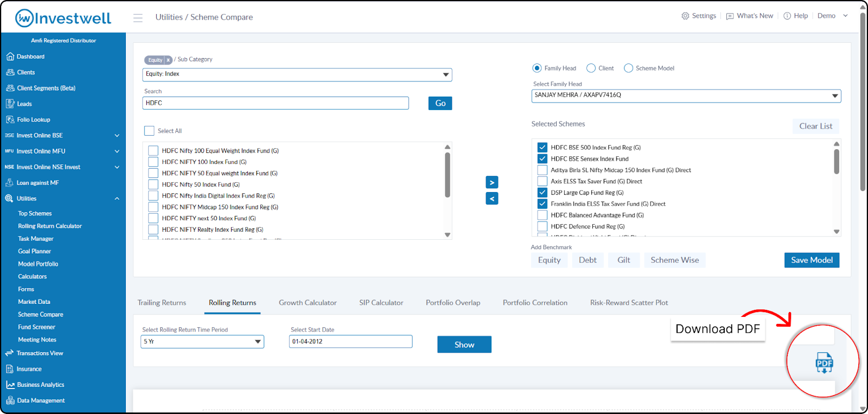The image size is (868, 414).
Task: Click the Select Start Date field
Action: click(x=351, y=341)
